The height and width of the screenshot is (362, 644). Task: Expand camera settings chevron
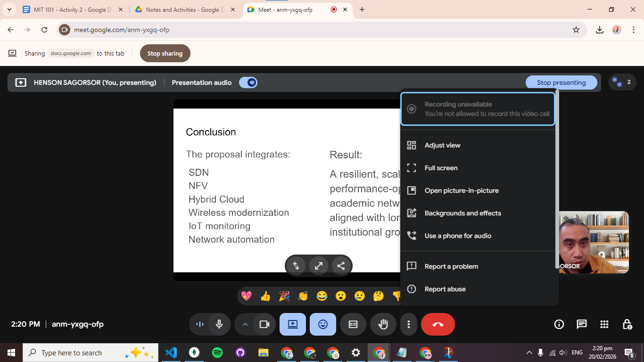tap(245, 324)
